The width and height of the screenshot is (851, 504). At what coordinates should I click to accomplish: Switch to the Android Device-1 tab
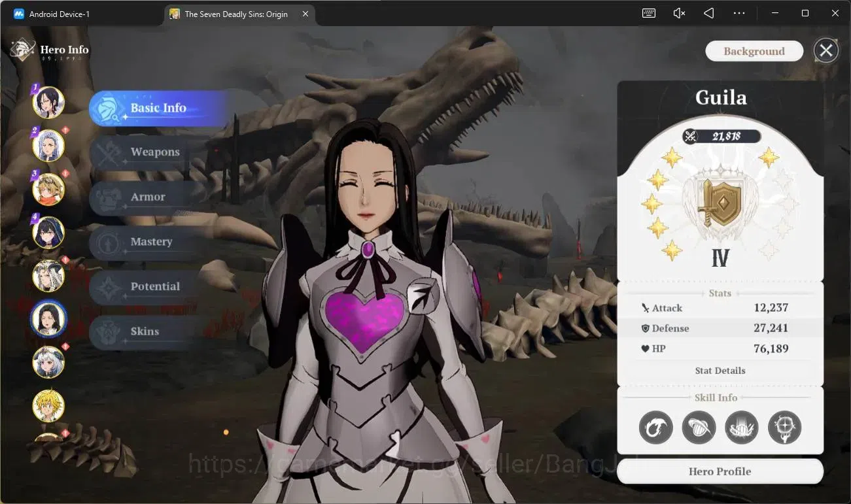59,14
